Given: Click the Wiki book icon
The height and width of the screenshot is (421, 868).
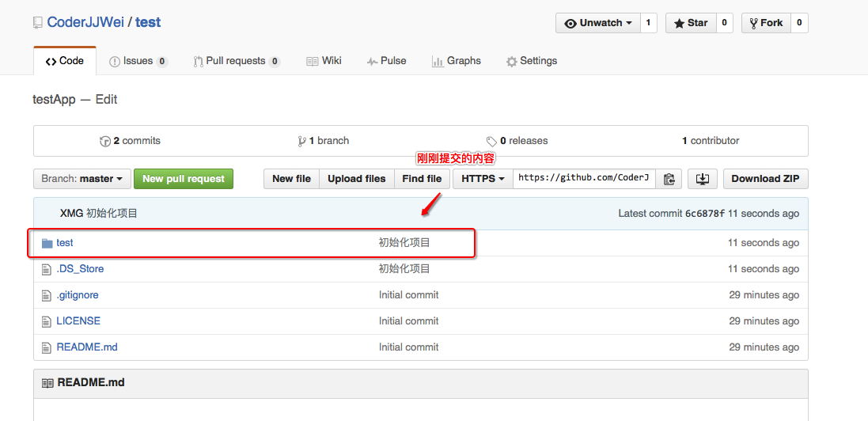Looking at the screenshot, I should tap(313, 62).
